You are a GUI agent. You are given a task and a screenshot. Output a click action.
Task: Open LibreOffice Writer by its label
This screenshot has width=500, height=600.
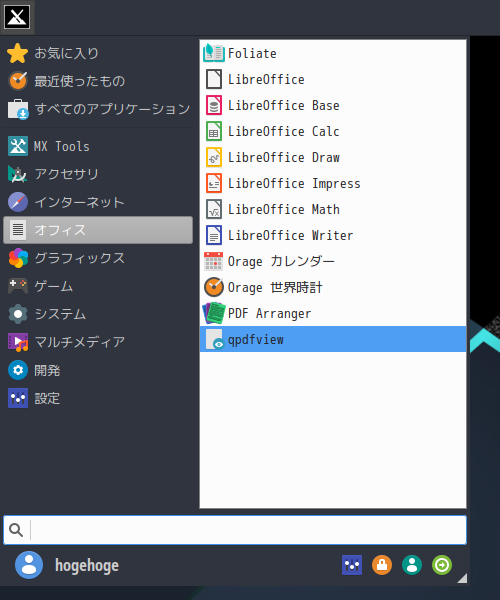point(291,235)
